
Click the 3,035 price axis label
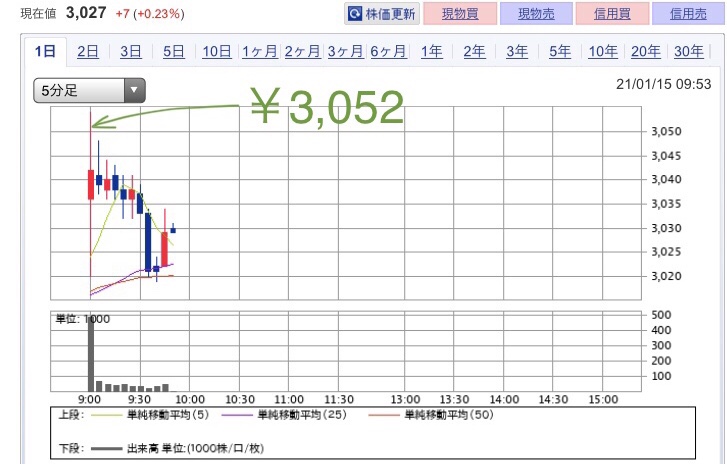click(666, 203)
